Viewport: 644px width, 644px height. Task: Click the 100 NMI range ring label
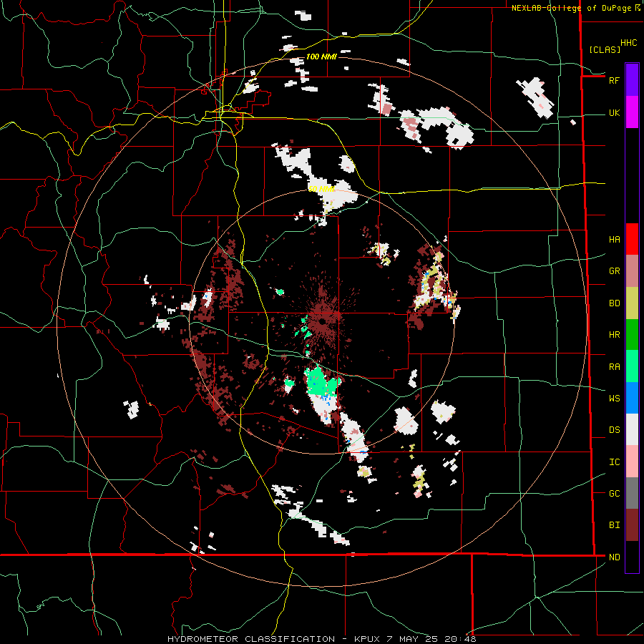(321, 57)
